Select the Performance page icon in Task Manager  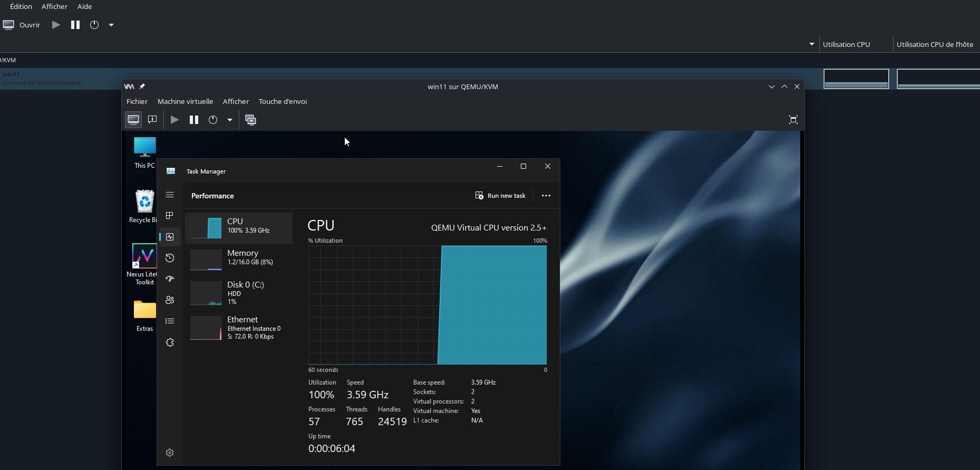170,237
